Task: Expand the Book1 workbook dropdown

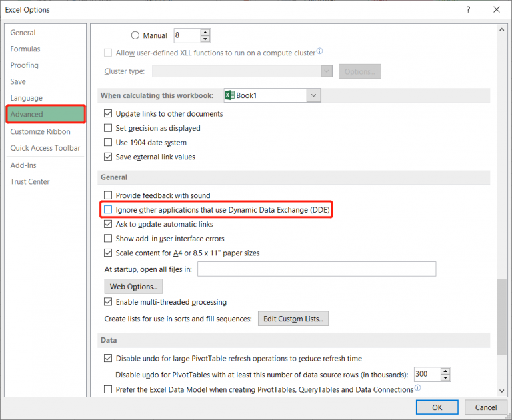Action: click(x=314, y=95)
